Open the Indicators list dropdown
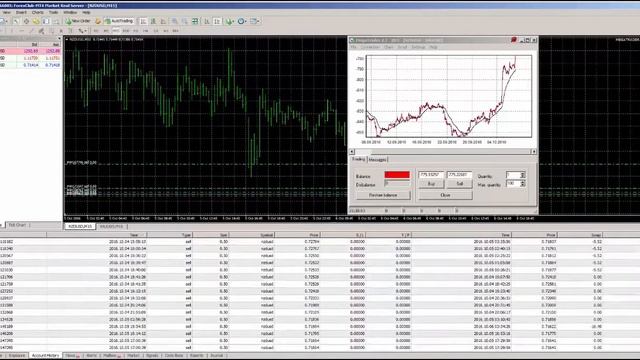This screenshot has height=360, width=640. pyautogui.click(x=229, y=21)
